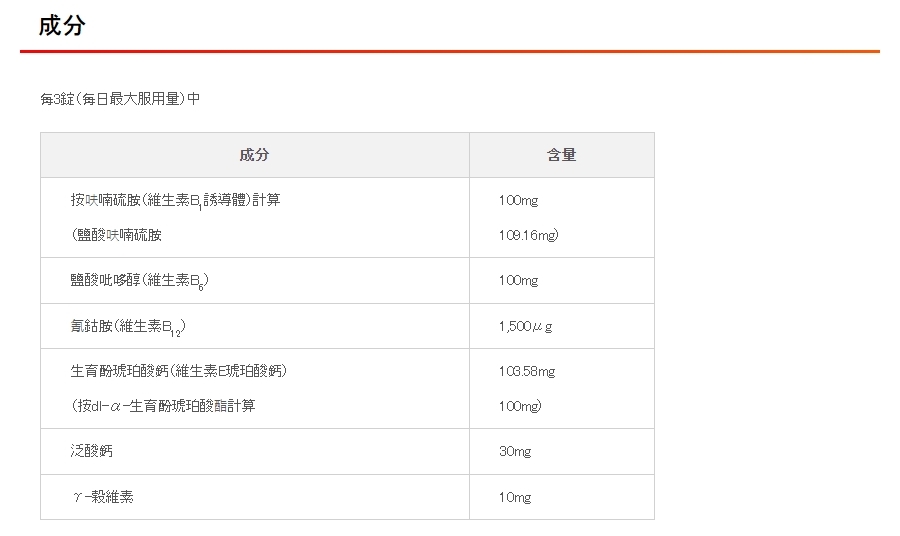Image resolution: width=900 pixels, height=536 pixels.
Task: Click the red divider line under the heading
Action: tap(450, 51)
